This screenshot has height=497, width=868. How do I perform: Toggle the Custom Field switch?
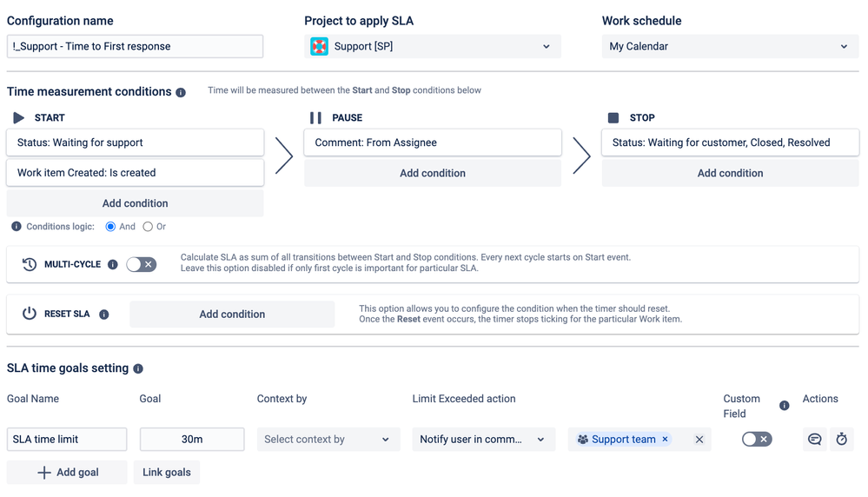(756, 440)
